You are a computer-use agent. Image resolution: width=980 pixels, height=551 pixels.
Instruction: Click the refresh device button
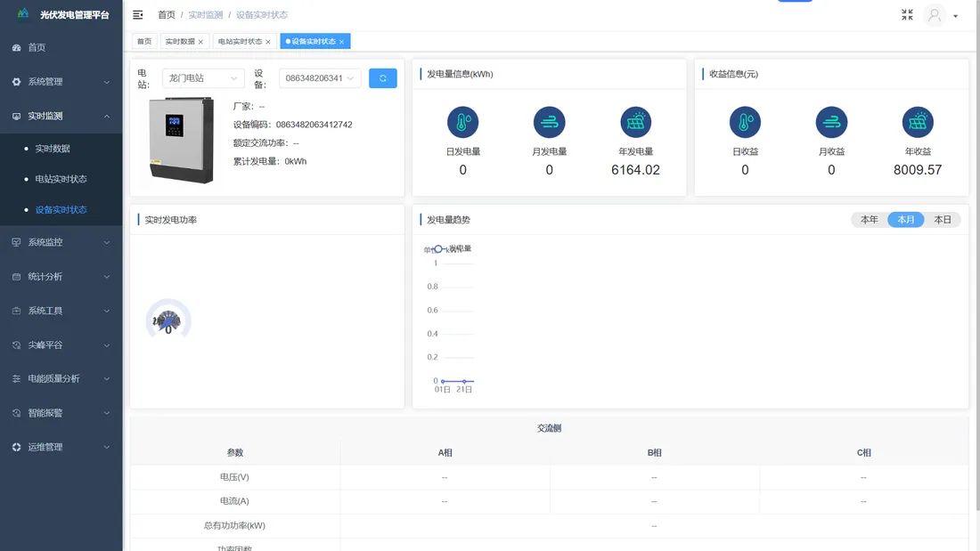click(x=382, y=78)
